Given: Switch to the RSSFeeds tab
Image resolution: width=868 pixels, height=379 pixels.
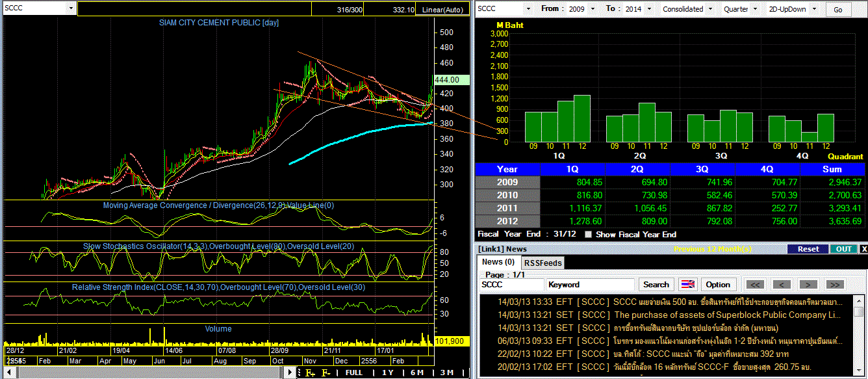Looking at the screenshot, I should [x=542, y=263].
